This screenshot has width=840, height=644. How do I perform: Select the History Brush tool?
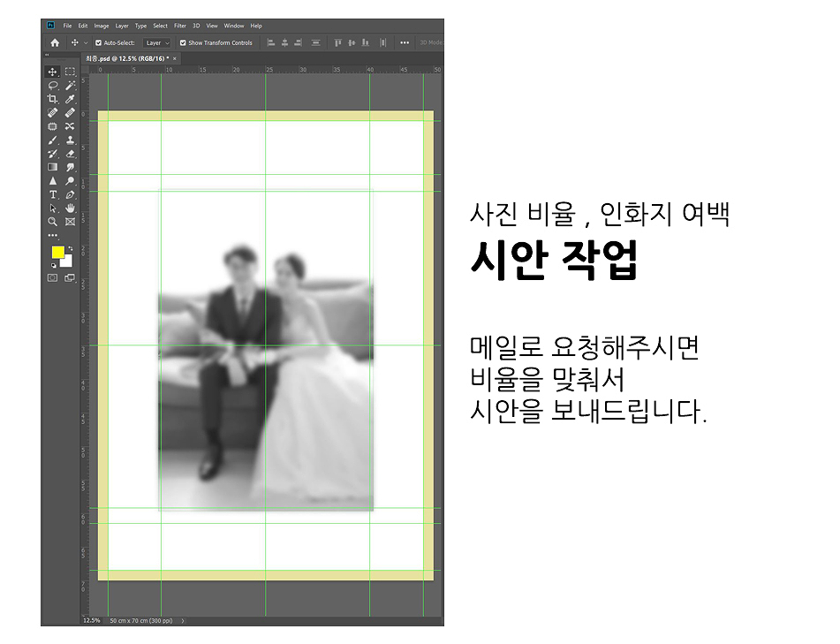52,154
